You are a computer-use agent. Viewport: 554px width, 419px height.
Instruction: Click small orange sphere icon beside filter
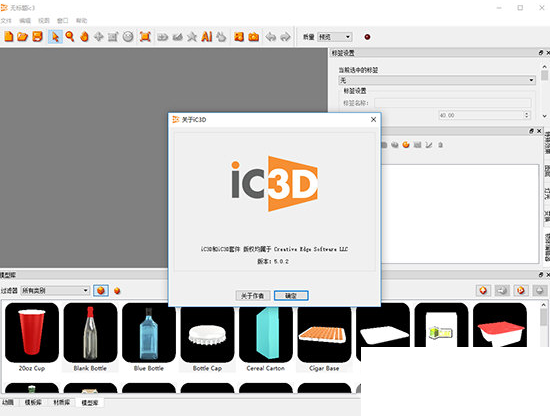coord(117,291)
